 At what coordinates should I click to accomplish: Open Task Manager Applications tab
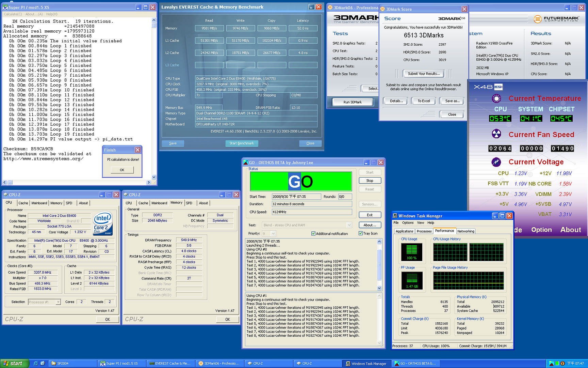(x=404, y=231)
